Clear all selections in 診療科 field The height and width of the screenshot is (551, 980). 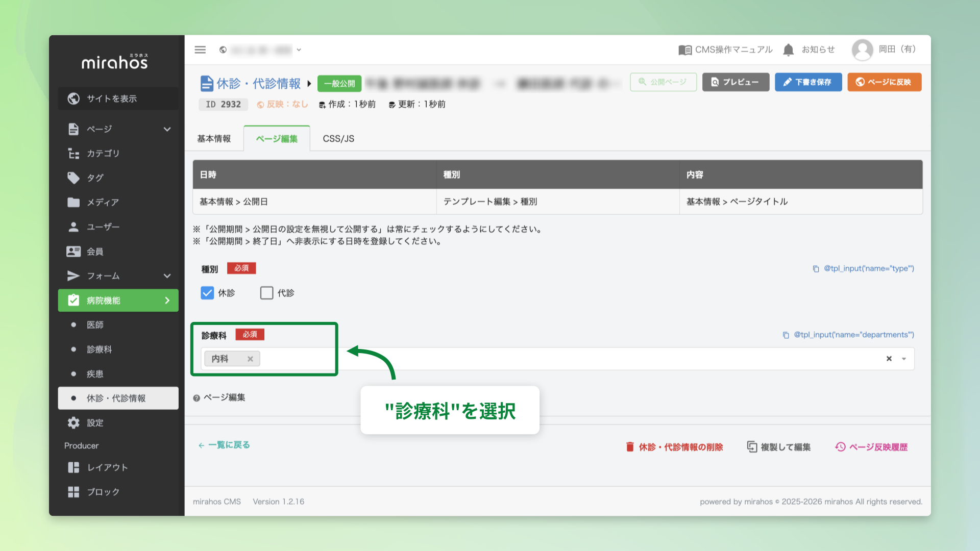[x=889, y=359]
